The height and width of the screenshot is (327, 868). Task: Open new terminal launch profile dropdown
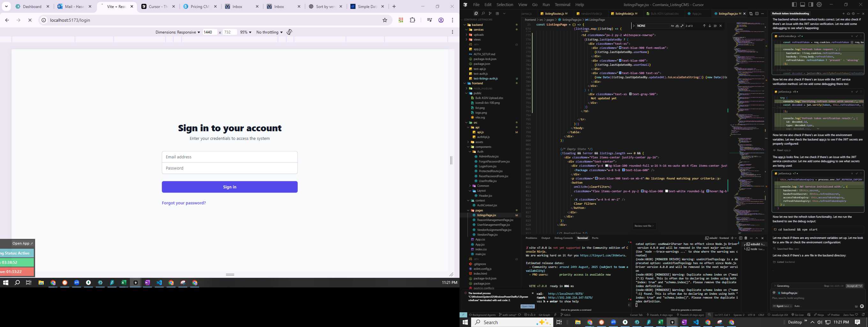[x=736, y=238]
